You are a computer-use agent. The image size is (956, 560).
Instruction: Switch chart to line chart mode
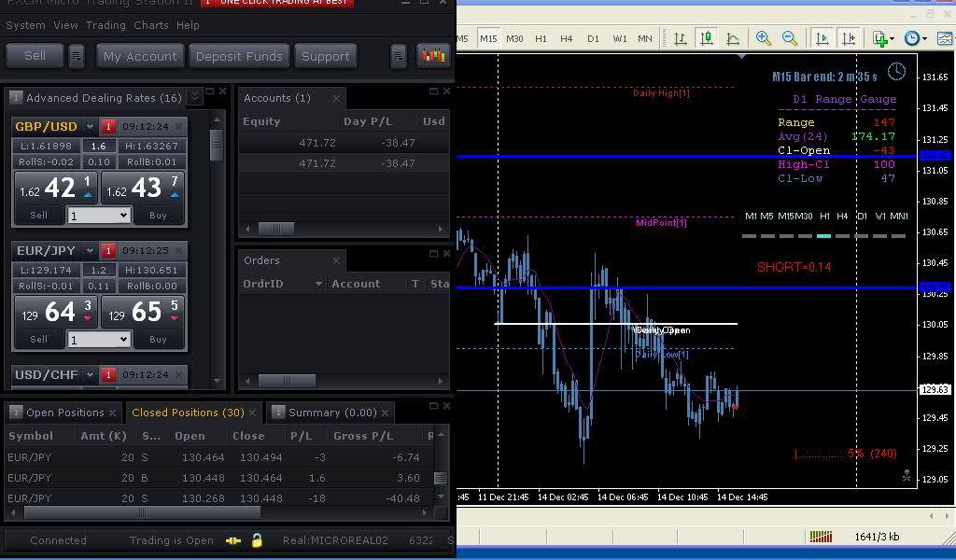pos(733,38)
